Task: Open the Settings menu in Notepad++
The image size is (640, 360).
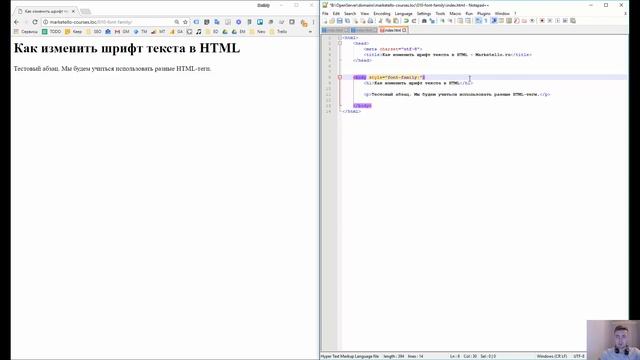Action: coord(424,13)
